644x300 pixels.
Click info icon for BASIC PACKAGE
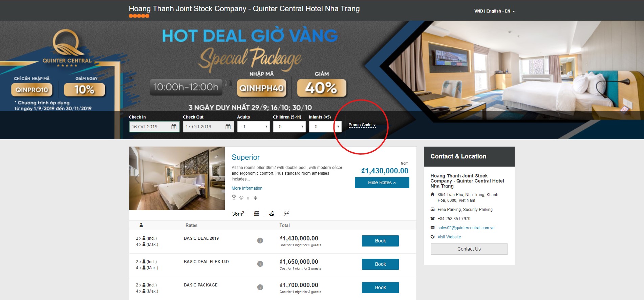[260, 287]
